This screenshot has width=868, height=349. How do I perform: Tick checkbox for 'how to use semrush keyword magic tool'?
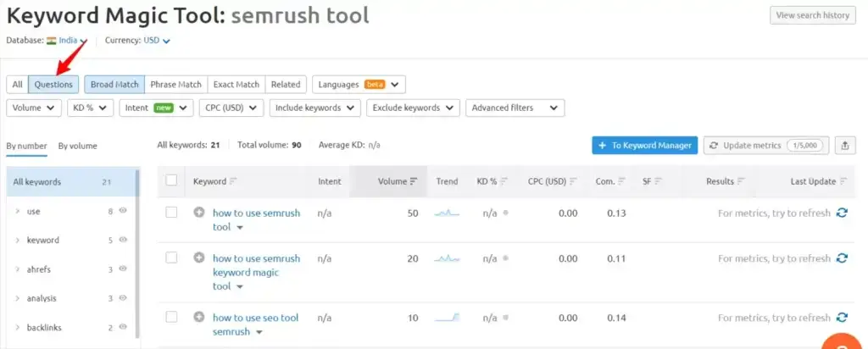[171, 258]
